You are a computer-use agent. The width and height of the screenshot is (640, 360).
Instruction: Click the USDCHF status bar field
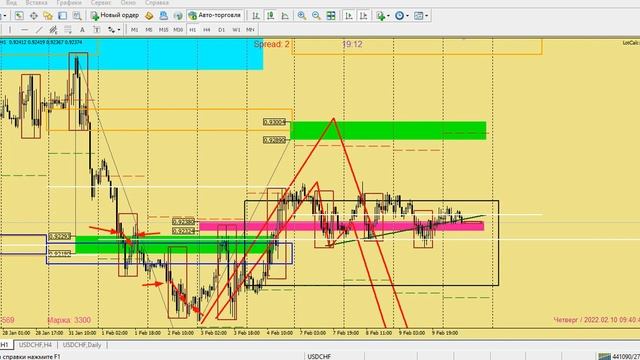[319, 357]
